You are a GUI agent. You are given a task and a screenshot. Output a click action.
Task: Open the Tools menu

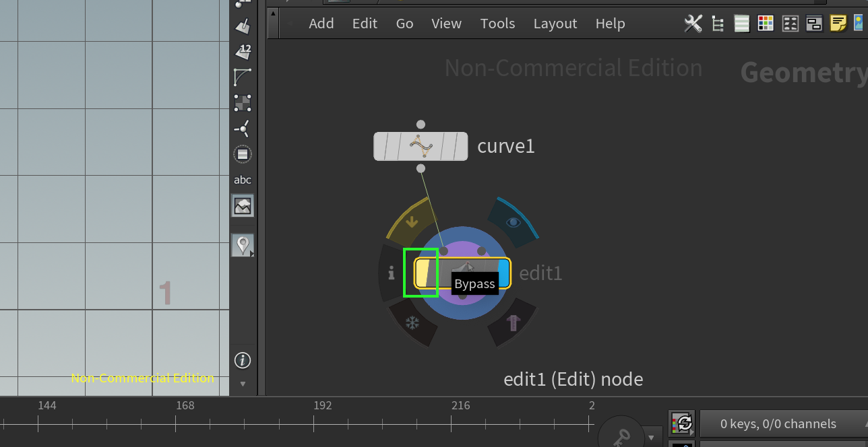497,23
